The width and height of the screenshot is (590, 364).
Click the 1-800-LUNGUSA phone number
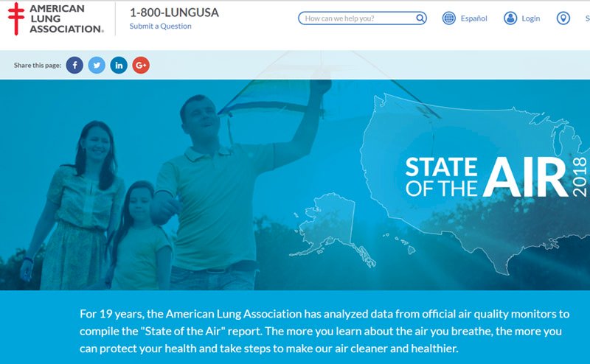point(174,13)
